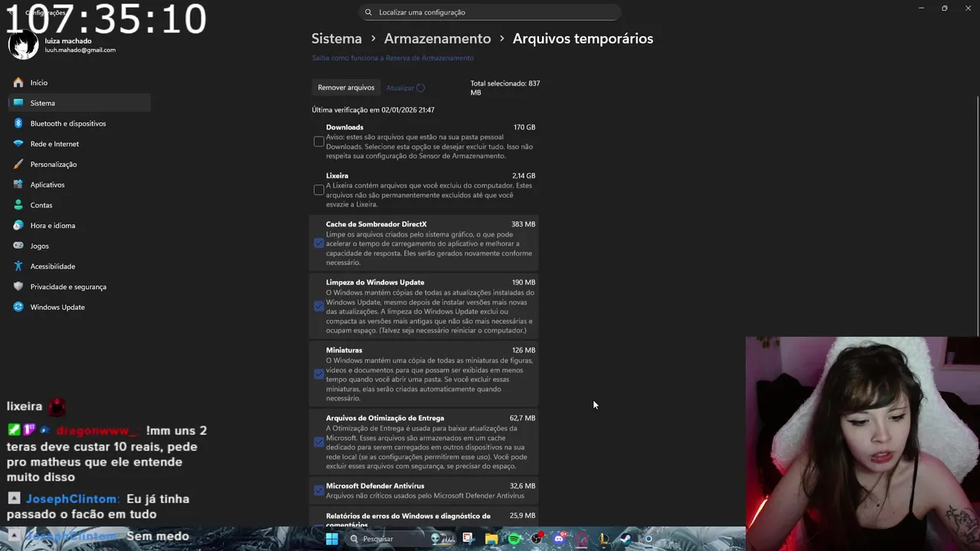Open Spotify from the taskbar
Image resolution: width=980 pixels, height=551 pixels.
514,539
